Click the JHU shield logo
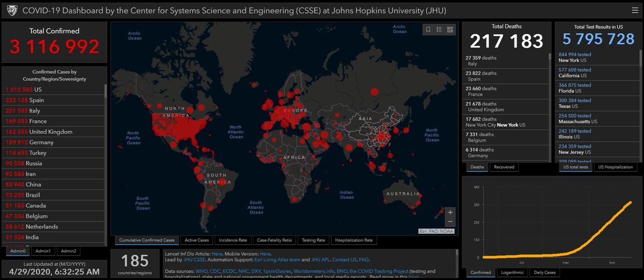 12,10
